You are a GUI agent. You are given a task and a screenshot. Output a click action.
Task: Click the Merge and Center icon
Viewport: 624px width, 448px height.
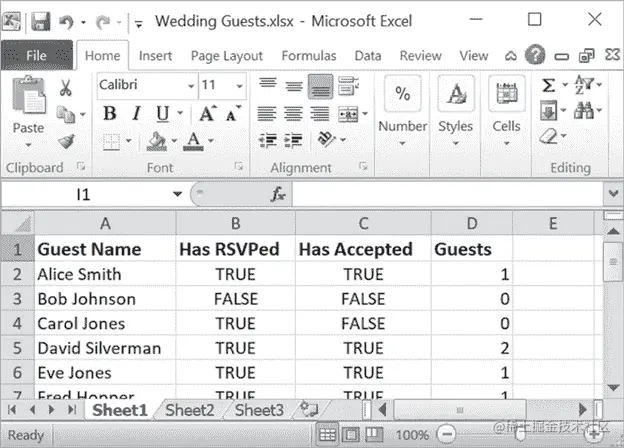(348, 114)
